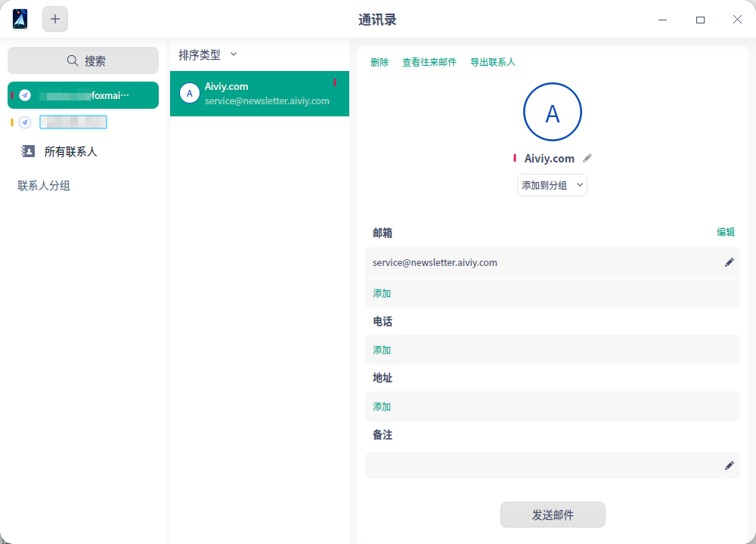756x544 pixels.
Task: Click the plus button in title bar
Action: 55,20
